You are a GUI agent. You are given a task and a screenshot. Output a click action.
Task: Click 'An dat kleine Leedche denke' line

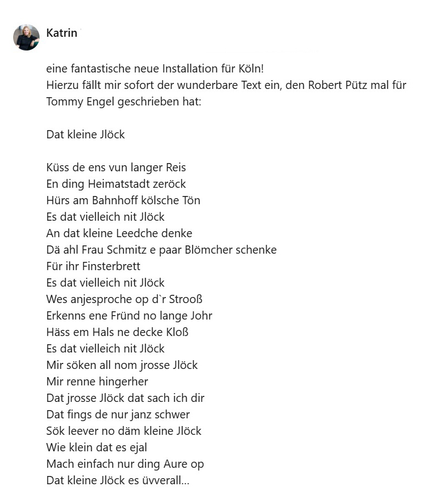click(x=119, y=233)
